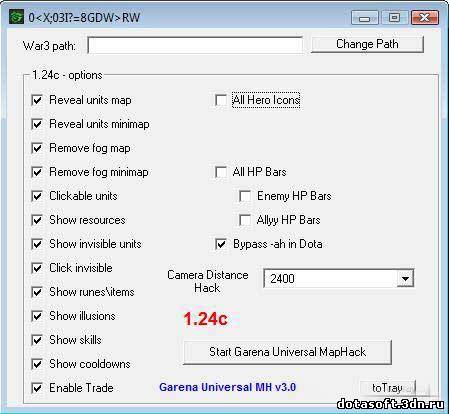Enable Enemy HP Bars
Viewport: 449px width, 414px height.
(x=245, y=196)
